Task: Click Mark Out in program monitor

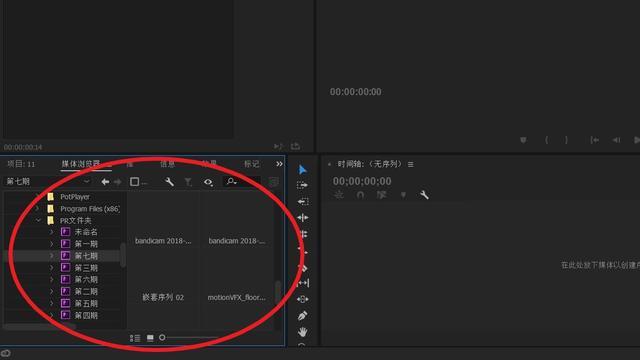Action: click(x=566, y=140)
